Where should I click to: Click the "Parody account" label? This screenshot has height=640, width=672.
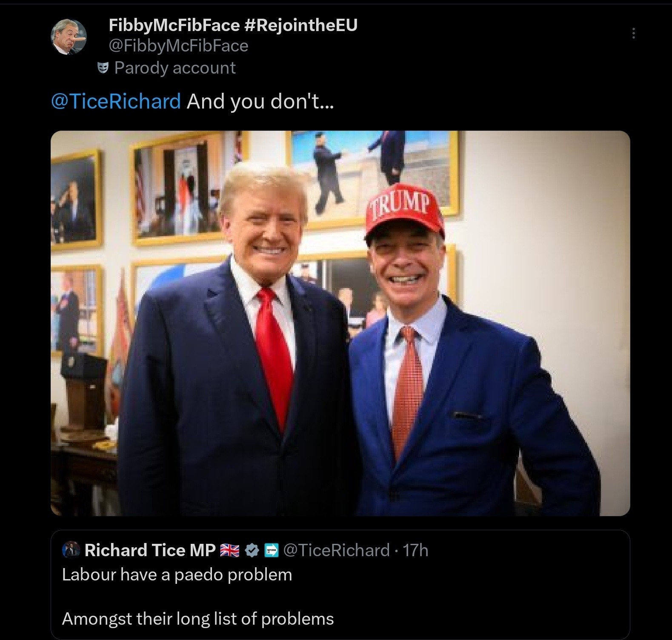click(174, 68)
